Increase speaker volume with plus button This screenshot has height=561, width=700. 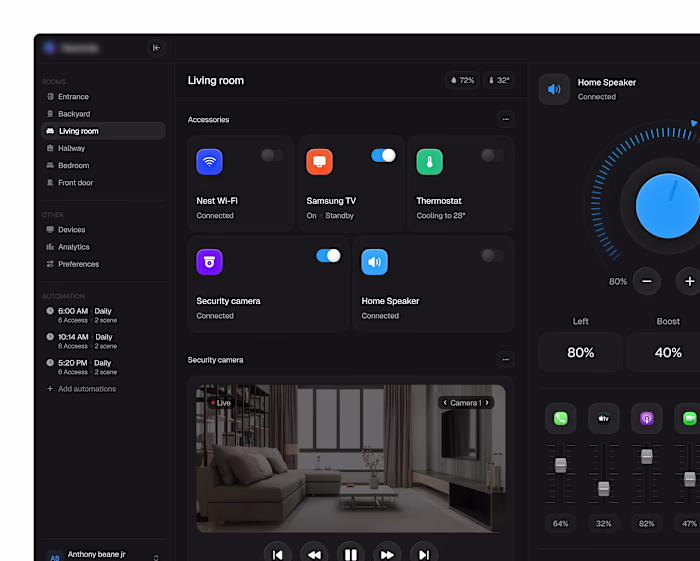pos(689,281)
